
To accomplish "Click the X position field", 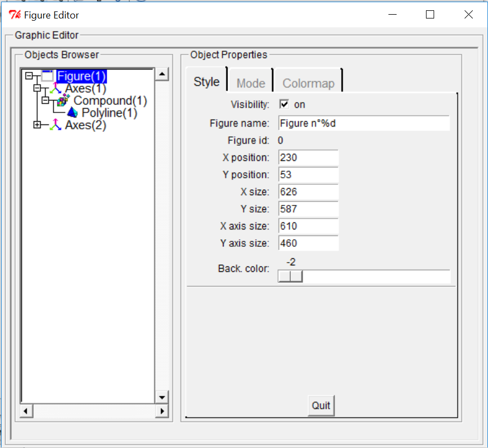I will pyautogui.click(x=308, y=158).
